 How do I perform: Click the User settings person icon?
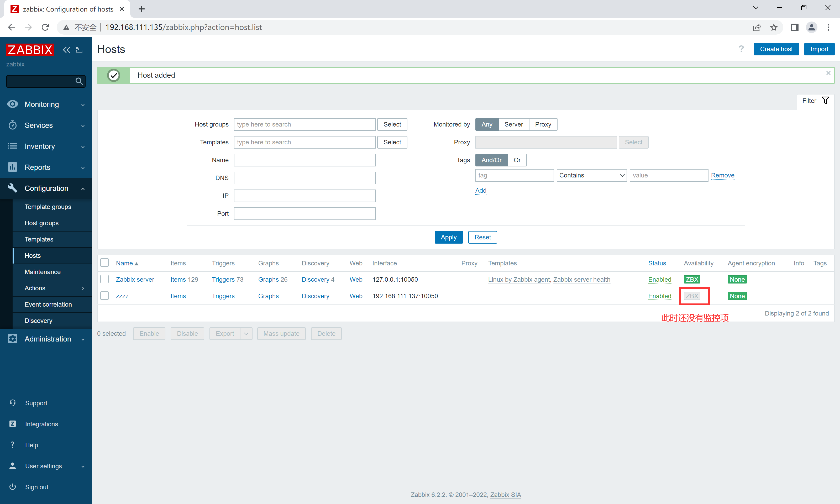pos(13,466)
